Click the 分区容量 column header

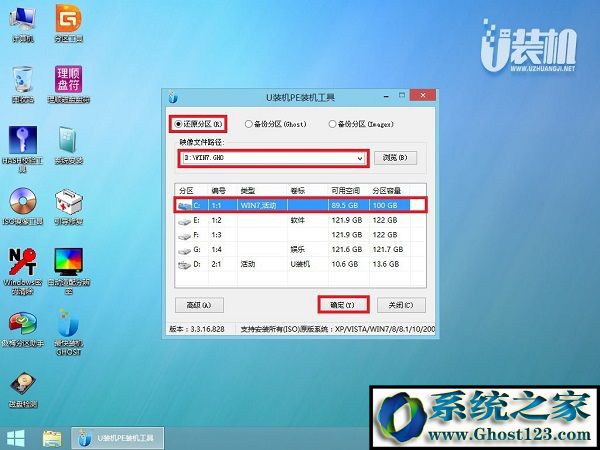pyautogui.click(x=390, y=191)
